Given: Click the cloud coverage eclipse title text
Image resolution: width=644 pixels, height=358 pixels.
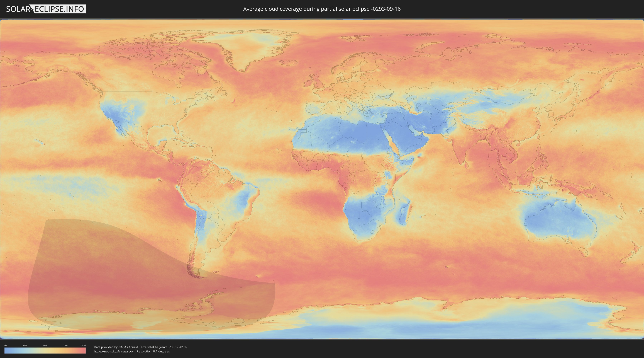Looking at the screenshot, I should click(x=322, y=9).
